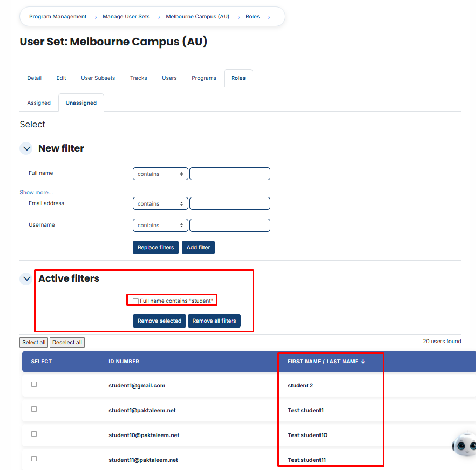Open the Email address 'contains' dropdown
Screen dimensions: 476x470
click(160, 204)
